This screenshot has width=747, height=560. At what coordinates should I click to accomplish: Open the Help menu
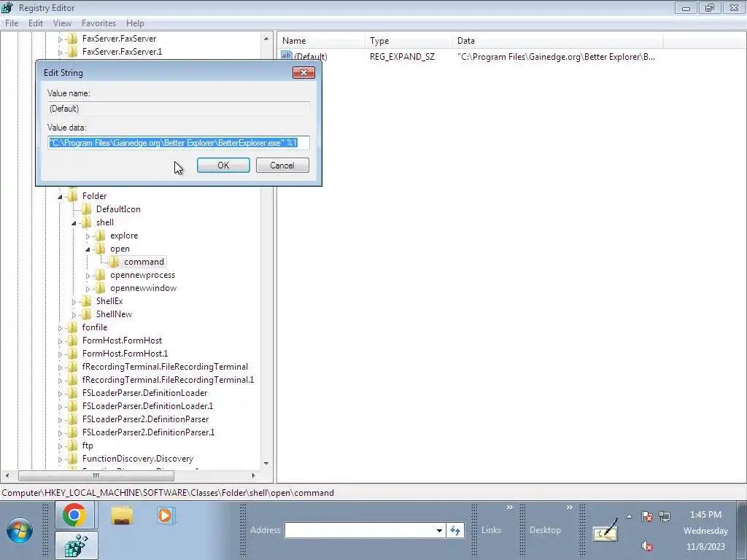point(135,23)
